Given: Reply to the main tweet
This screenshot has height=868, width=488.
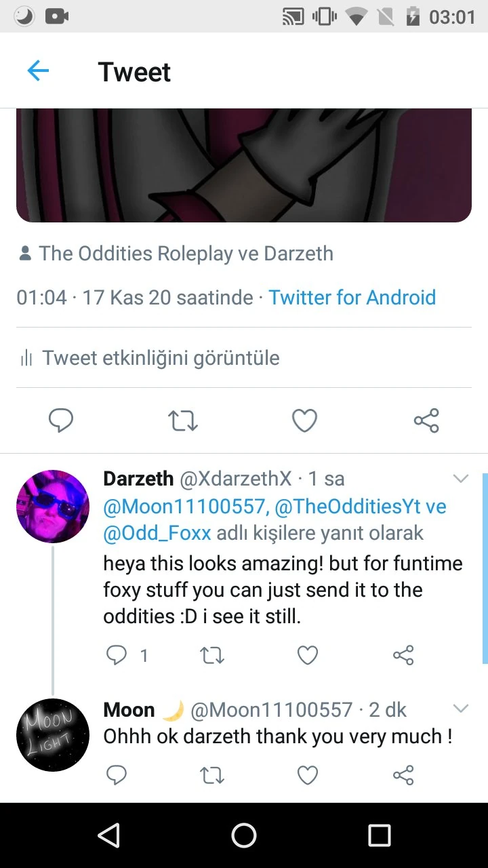Looking at the screenshot, I should [61, 420].
